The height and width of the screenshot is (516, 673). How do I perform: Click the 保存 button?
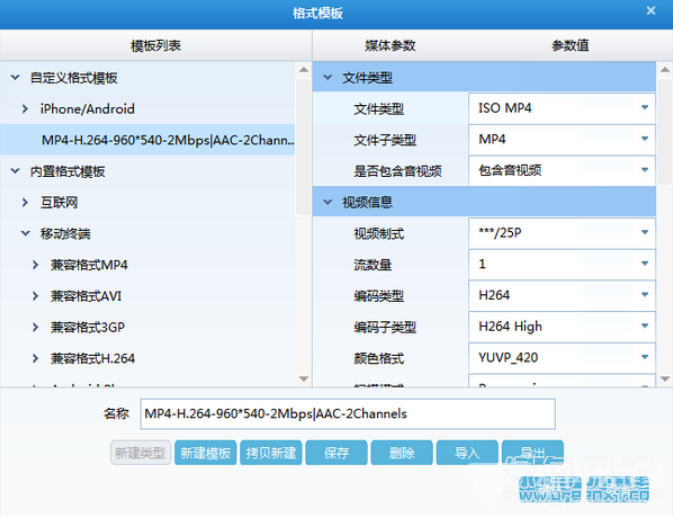click(336, 453)
